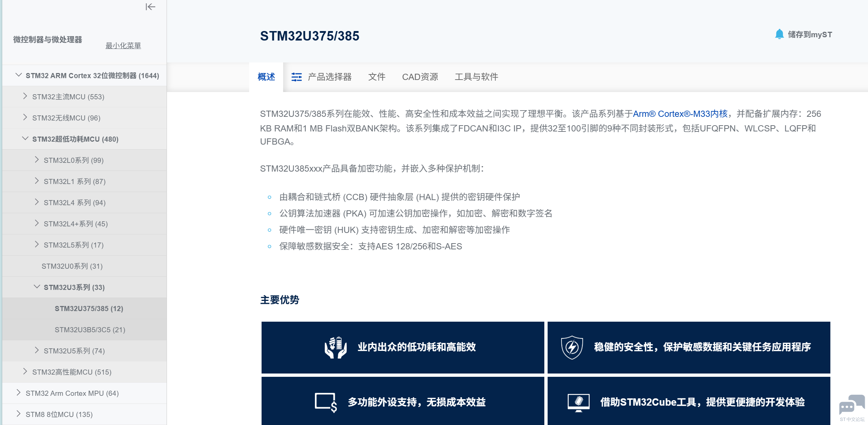Viewport: 868px width, 425px height.
Task: Select STM32U3B5/3C5 (21) in sidebar
Action: pos(84,330)
